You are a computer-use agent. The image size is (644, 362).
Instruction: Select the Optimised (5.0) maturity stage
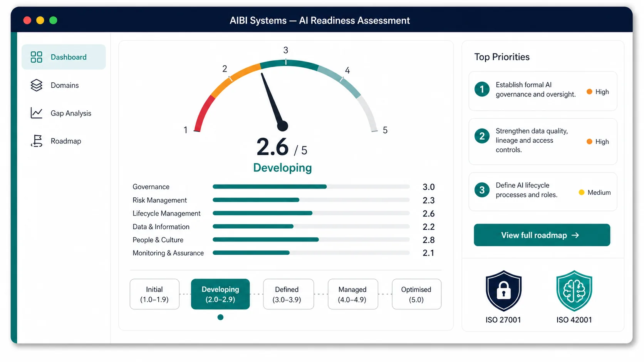pos(416,294)
